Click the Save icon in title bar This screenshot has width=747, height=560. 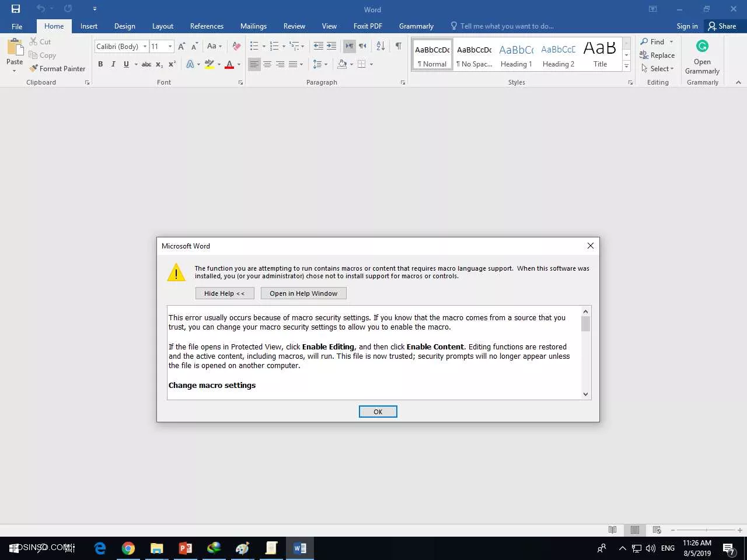click(x=16, y=9)
